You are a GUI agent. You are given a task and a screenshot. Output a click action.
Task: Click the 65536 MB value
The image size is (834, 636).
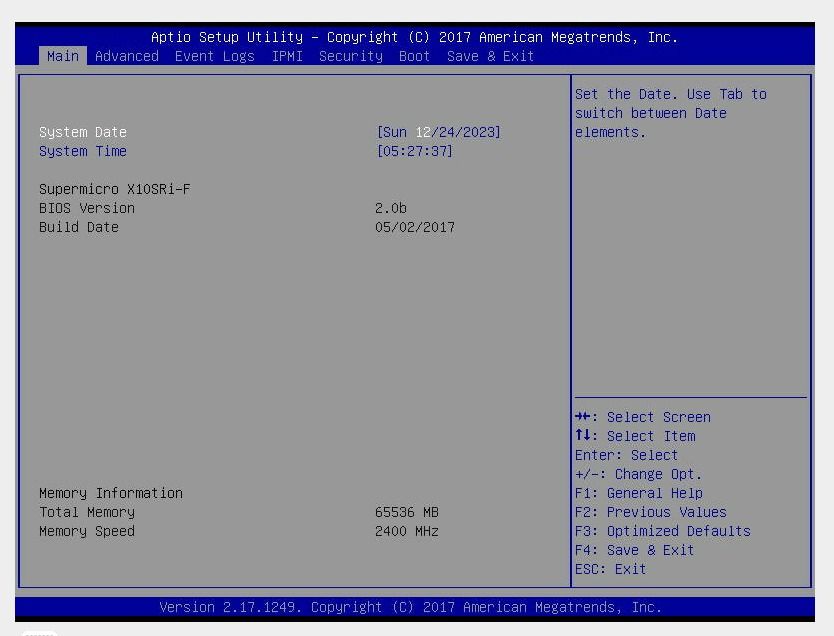click(x=406, y=512)
